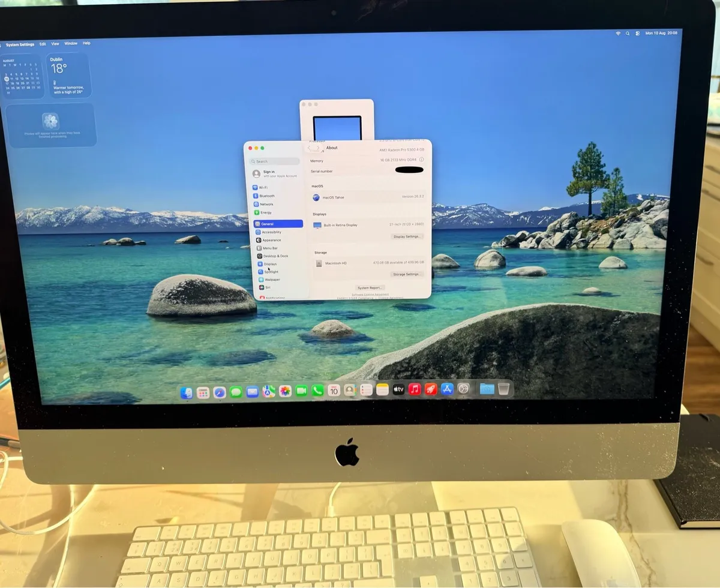Open Contacts from the Dock

350,390
